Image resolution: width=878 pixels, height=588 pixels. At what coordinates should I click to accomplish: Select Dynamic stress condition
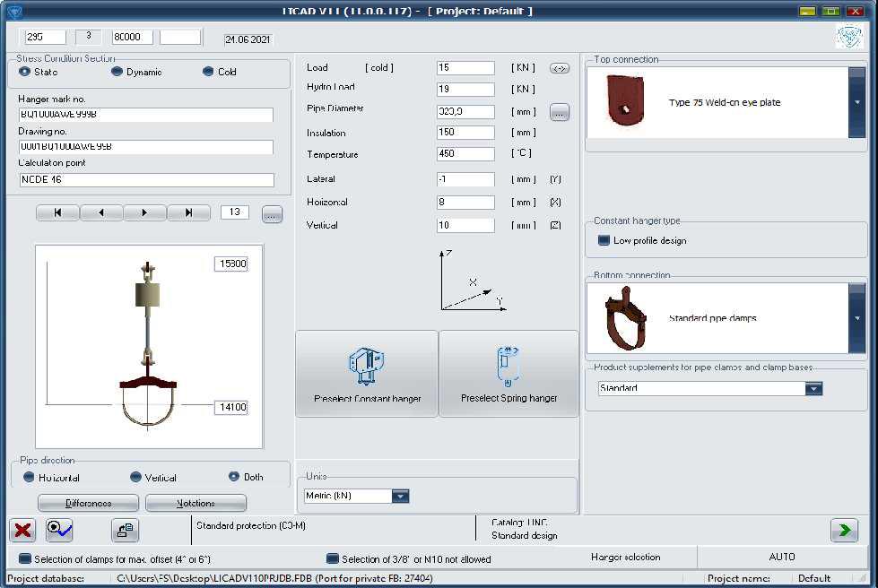point(117,72)
